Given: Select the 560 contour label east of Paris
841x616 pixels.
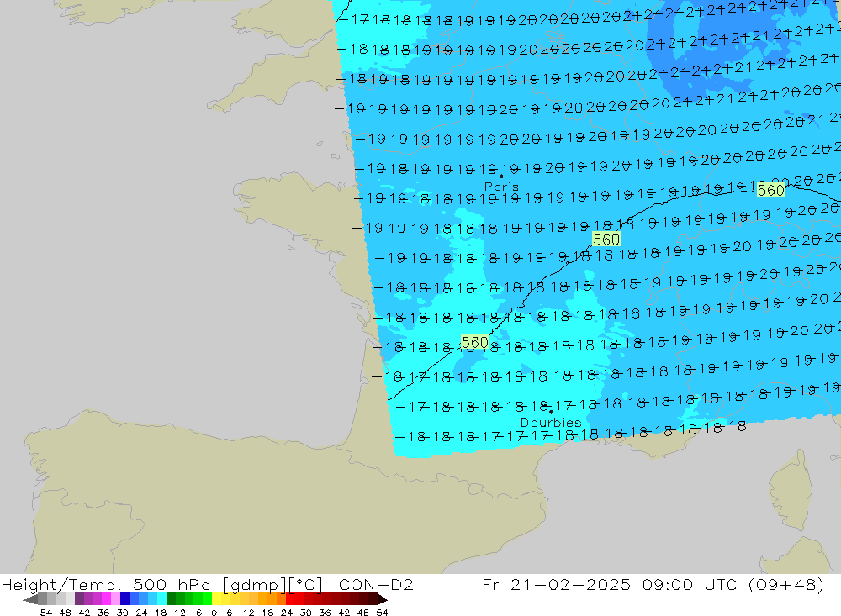Looking at the screenshot, I should (606, 240).
